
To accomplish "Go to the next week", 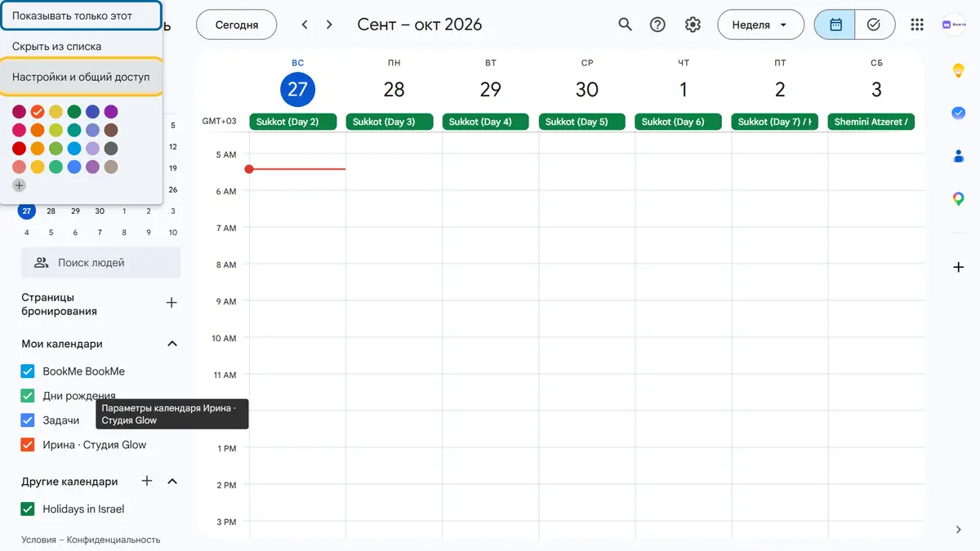I will (x=329, y=24).
